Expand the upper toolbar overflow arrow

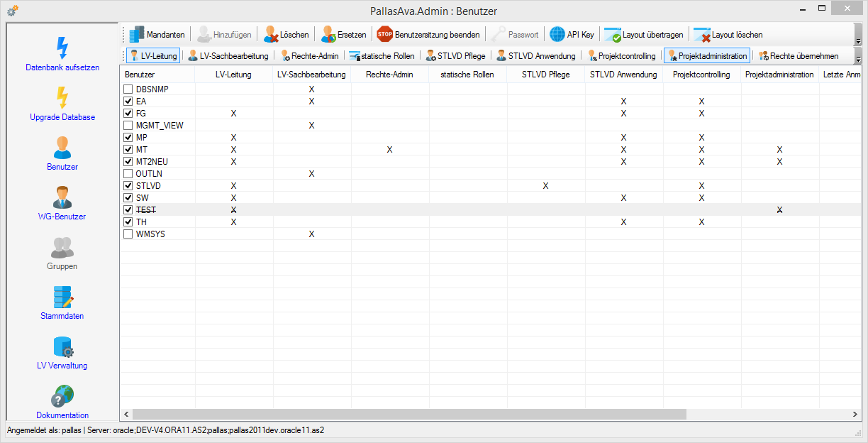858,34
